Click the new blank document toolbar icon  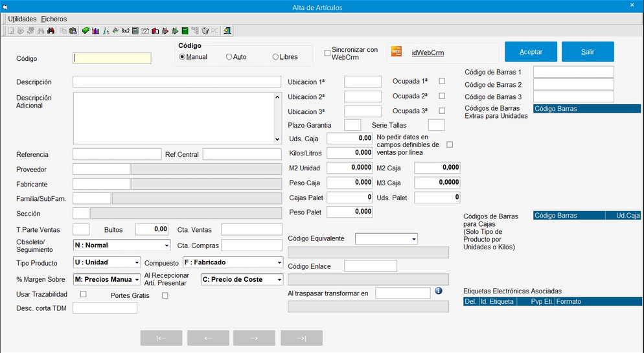pyautogui.click(x=10, y=31)
